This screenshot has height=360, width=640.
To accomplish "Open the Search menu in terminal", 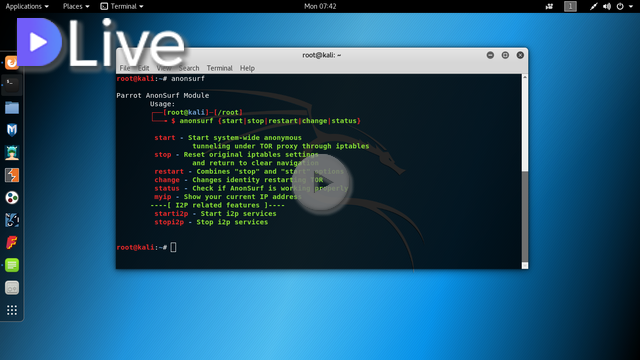I will pyautogui.click(x=189, y=68).
